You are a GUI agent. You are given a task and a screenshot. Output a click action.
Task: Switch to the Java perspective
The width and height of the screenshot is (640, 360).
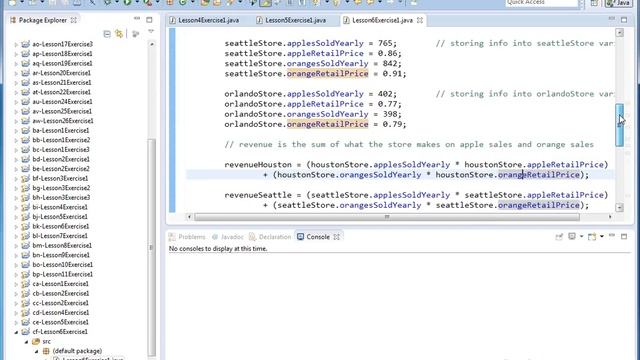[x=619, y=3]
